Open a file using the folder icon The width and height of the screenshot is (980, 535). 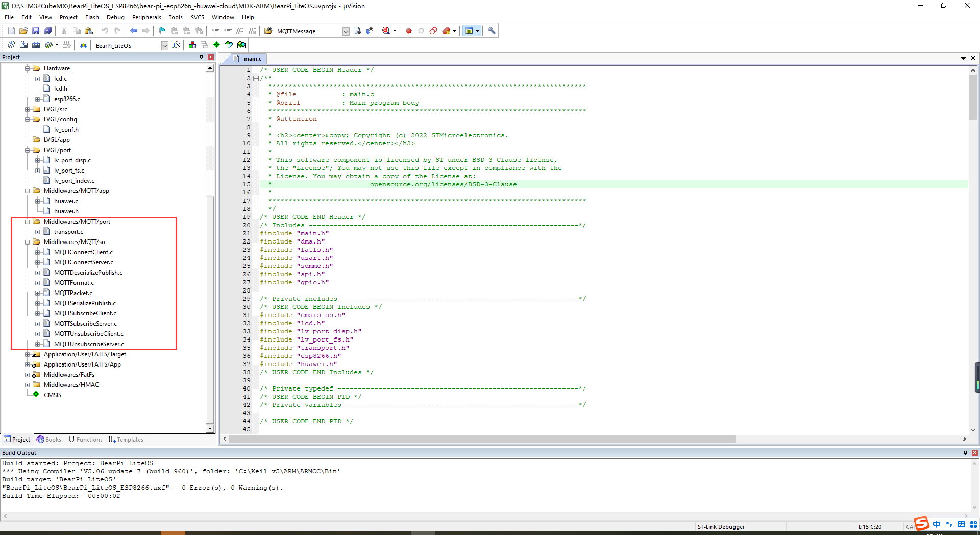(23, 31)
